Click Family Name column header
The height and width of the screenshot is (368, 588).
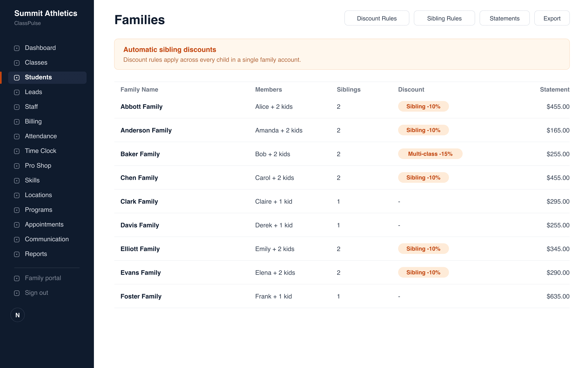tap(139, 90)
